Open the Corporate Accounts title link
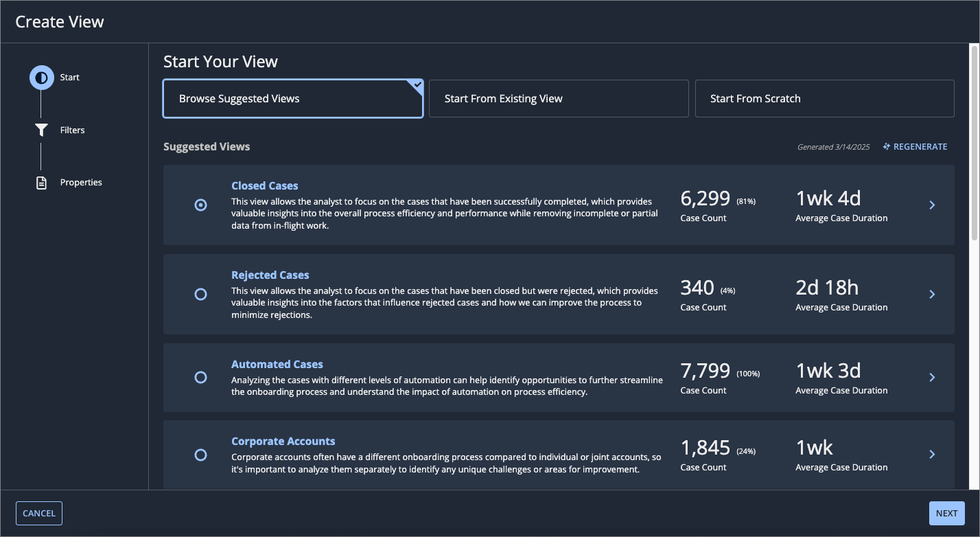Viewport: 980px width, 537px height. pos(283,441)
